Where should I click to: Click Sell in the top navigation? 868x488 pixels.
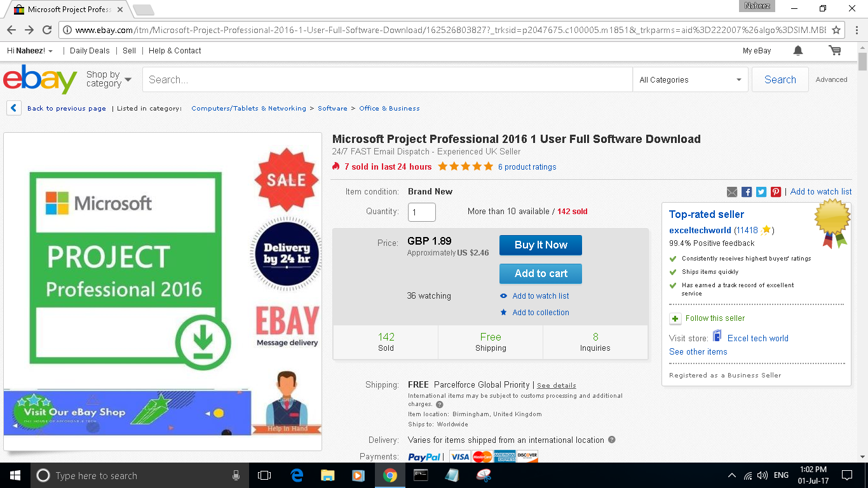click(129, 51)
